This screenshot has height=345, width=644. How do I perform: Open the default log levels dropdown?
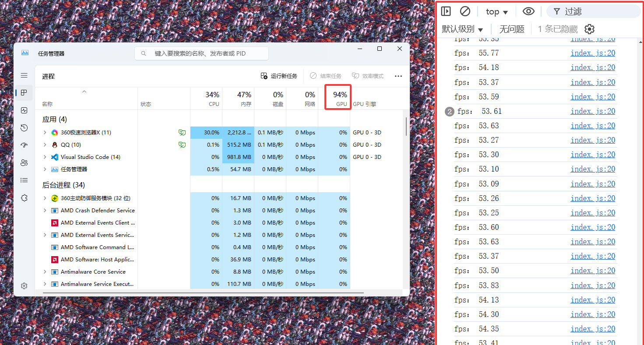point(462,29)
